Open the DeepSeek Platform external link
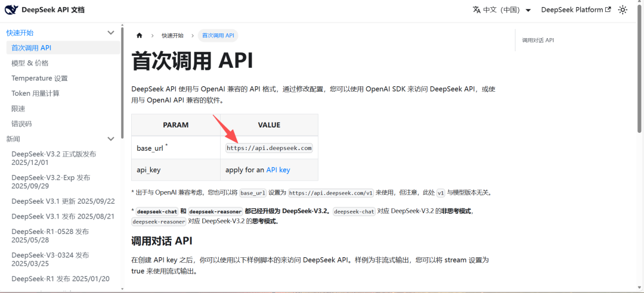644x293 pixels. [x=576, y=10]
